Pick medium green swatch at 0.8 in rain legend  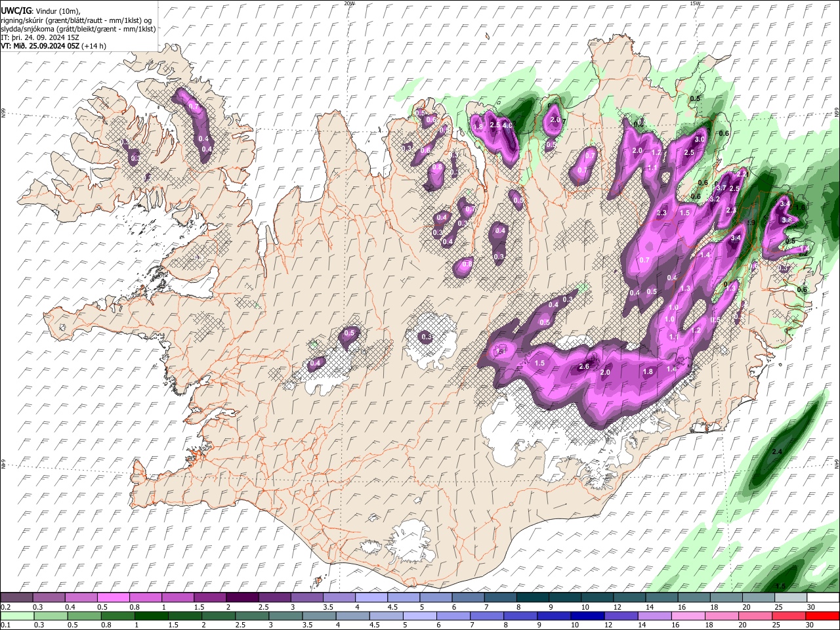(119, 616)
